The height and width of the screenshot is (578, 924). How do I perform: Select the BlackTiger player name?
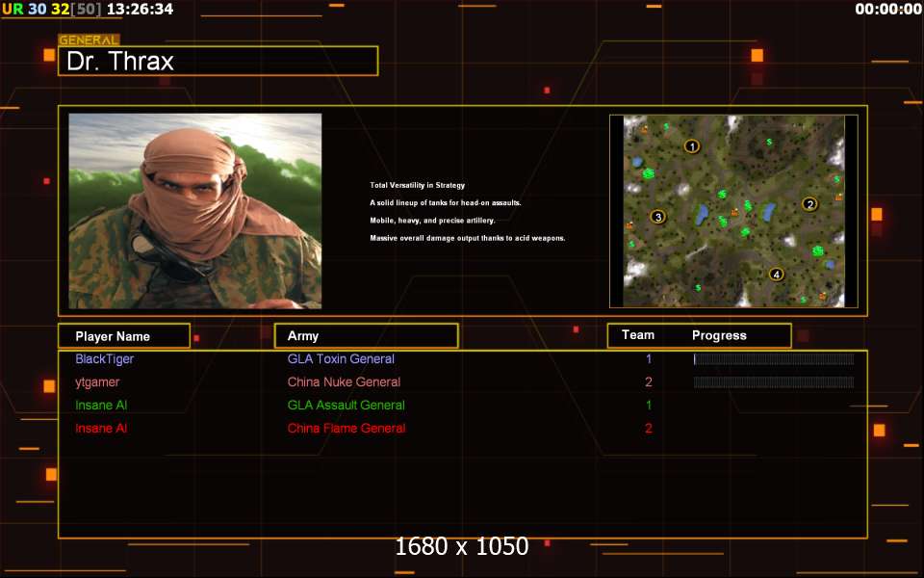[x=104, y=358]
